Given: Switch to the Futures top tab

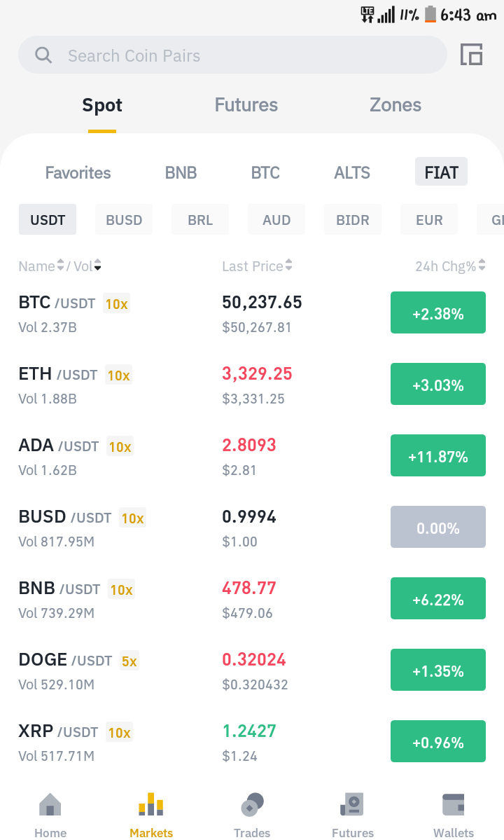Looking at the screenshot, I should (x=246, y=104).
